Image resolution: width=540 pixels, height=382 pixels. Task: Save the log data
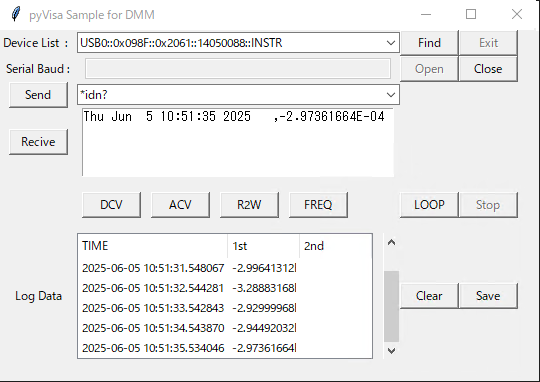[488, 296]
